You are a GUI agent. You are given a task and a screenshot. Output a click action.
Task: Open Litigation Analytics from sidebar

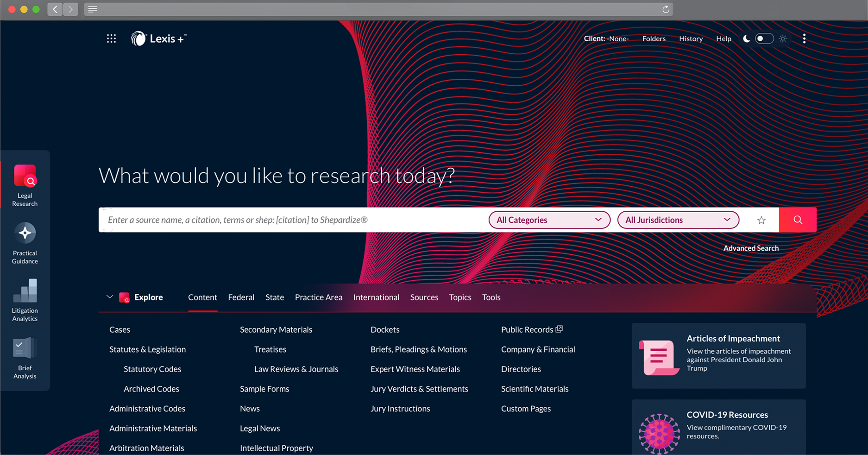(x=25, y=300)
